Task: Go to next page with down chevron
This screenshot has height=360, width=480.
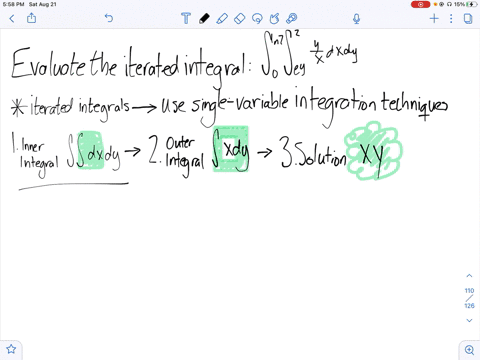Action: coord(469,320)
